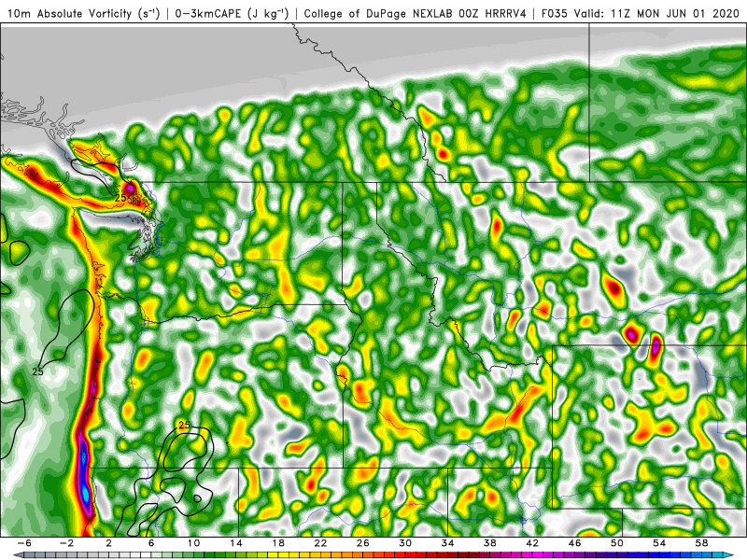Click the colorbar label "54"
This screenshot has width=747, height=560.
660,543
